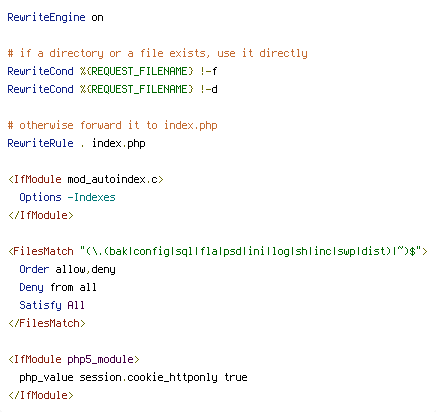Click the comment about directory or file exists

tap(157, 53)
